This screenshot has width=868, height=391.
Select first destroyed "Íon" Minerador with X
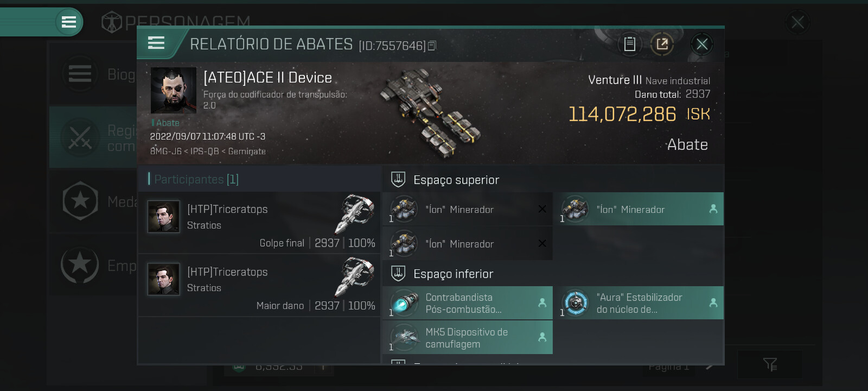click(468, 209)
